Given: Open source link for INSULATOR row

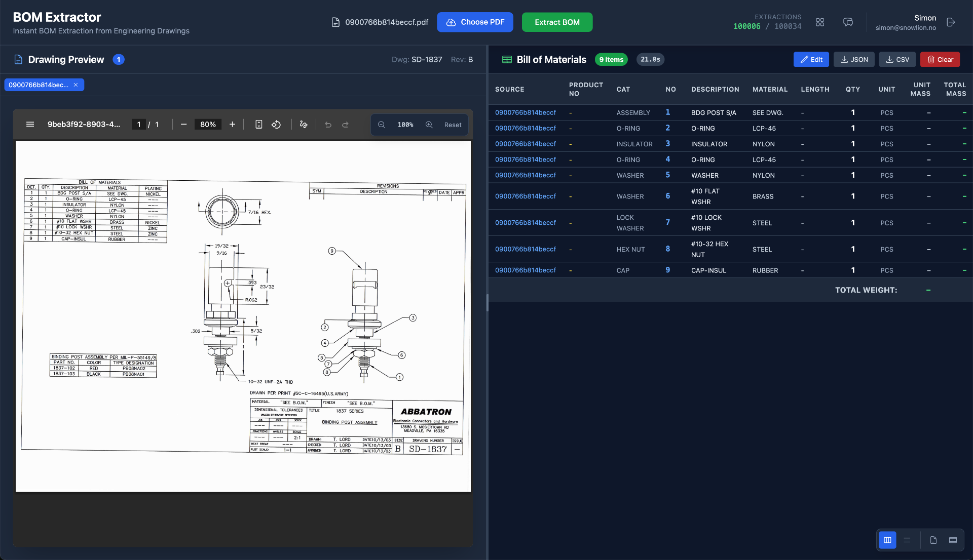Looking at the screenshot, I should pos(525,144).
